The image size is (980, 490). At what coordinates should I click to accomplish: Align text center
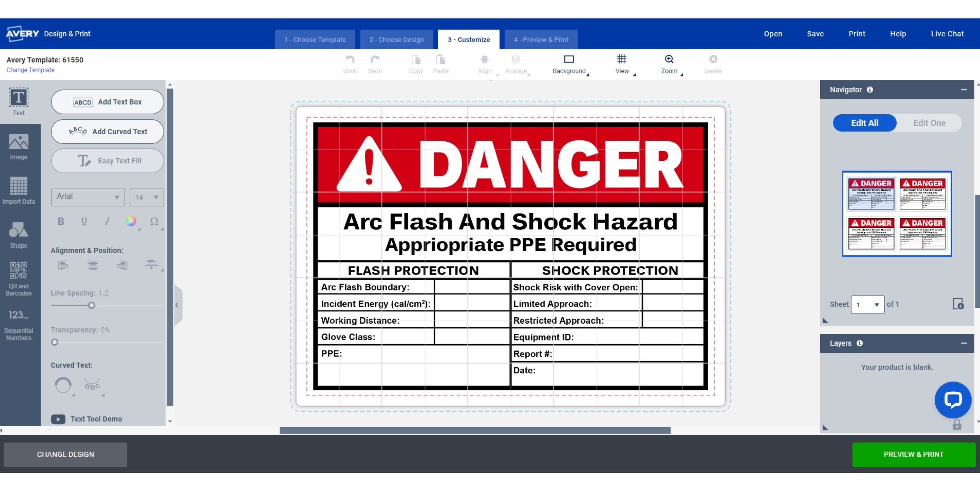[x=92, y=265]
